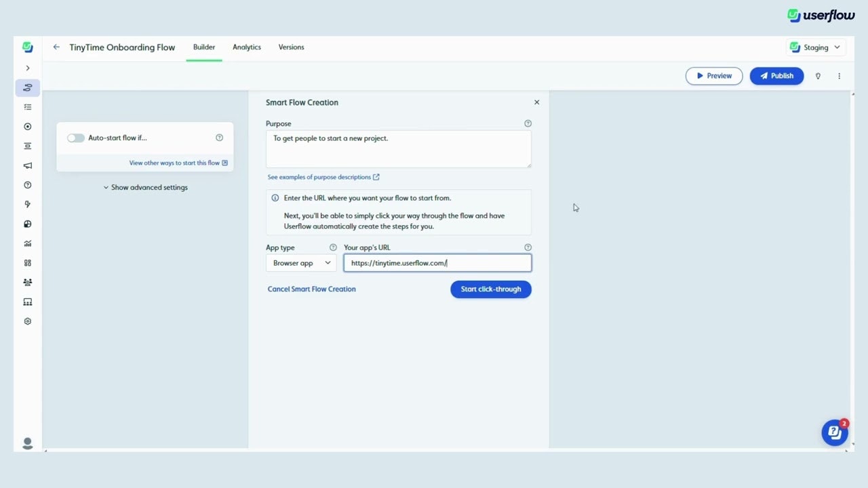The image size is (868, 488).
Task: Open the Launchers target icon in the sidebar
Action: 28,127
